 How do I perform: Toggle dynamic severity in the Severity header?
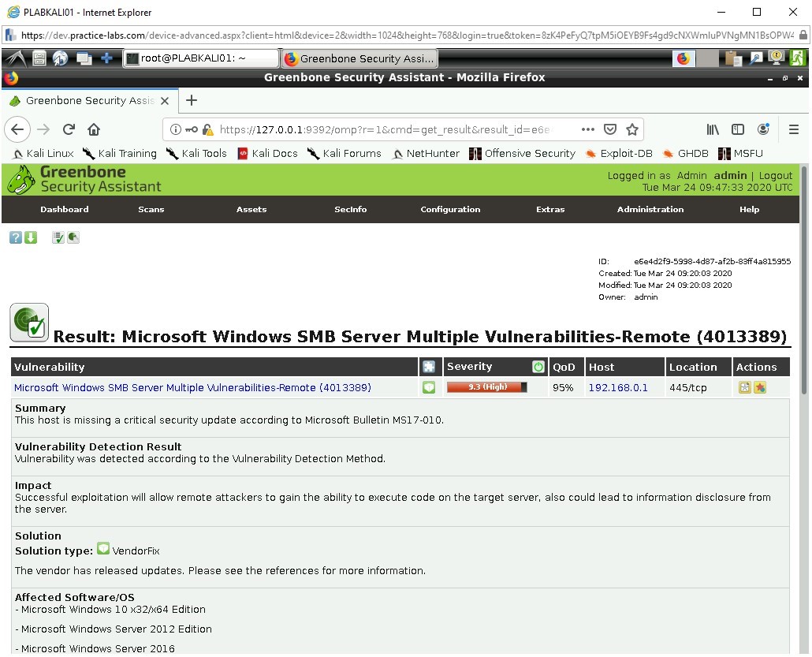tap(538, 367)
